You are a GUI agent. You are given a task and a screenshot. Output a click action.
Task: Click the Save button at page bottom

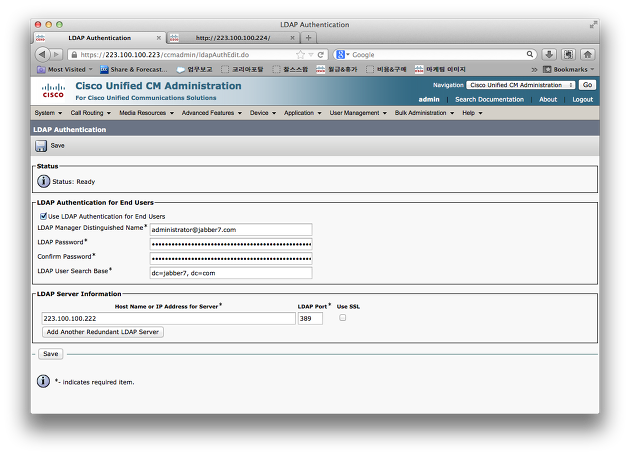(51, 354)
